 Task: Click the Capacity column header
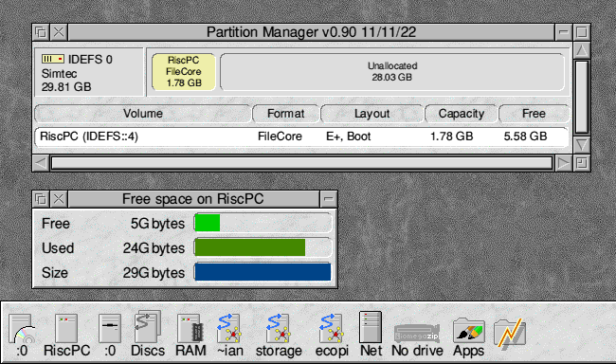462,114
